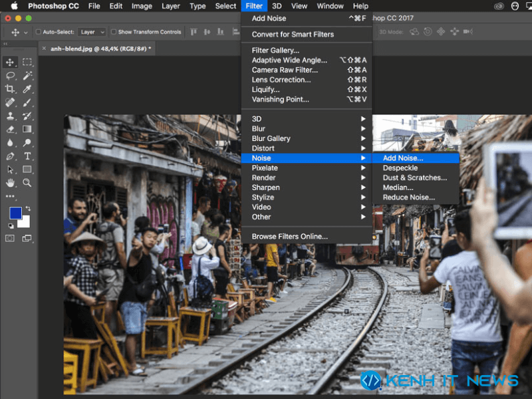Select the Blur tool

click(10, 142)
